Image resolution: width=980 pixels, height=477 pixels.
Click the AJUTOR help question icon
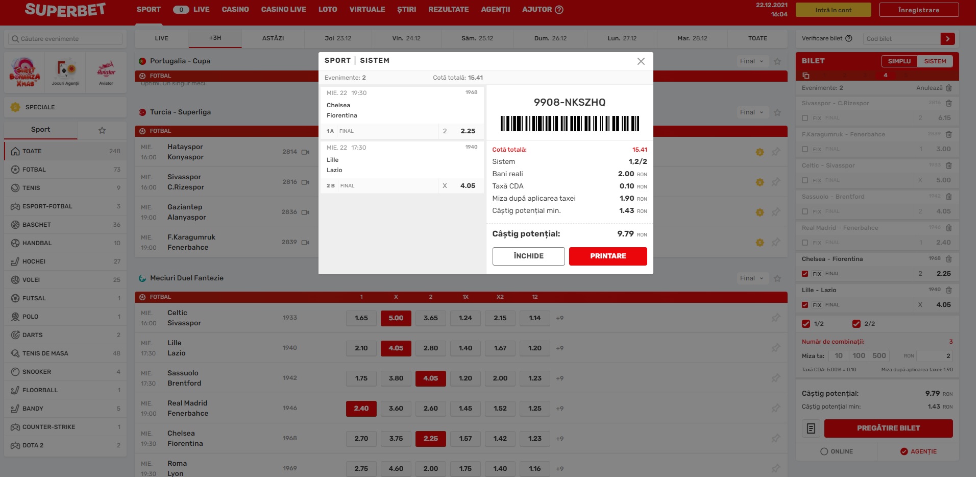point(559,9)
